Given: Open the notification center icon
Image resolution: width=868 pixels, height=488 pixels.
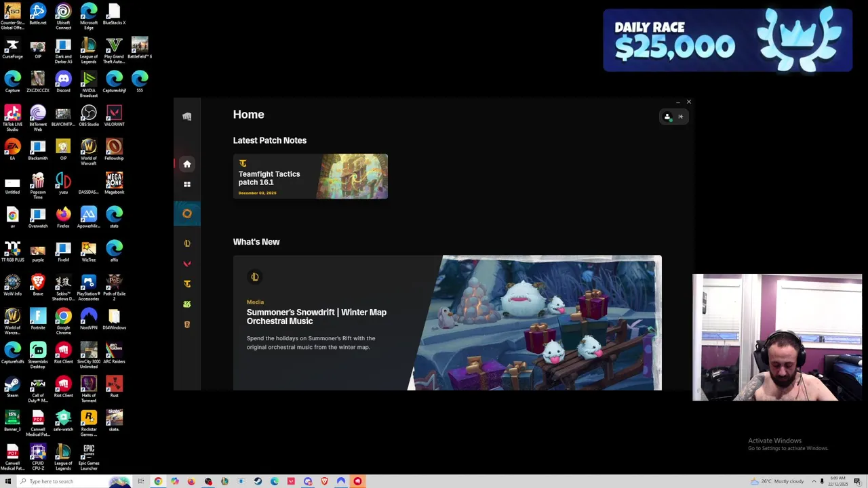Looking at the screenshot, I should (857, 481).
